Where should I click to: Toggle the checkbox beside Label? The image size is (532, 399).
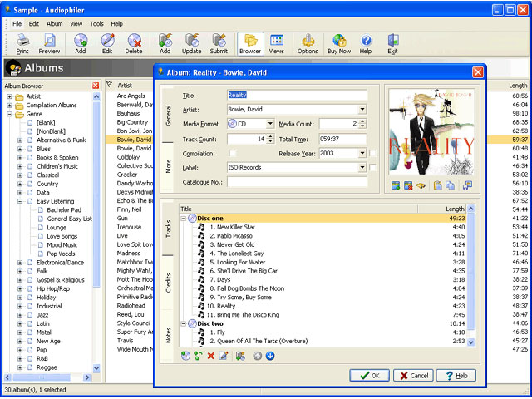point(372,167)
